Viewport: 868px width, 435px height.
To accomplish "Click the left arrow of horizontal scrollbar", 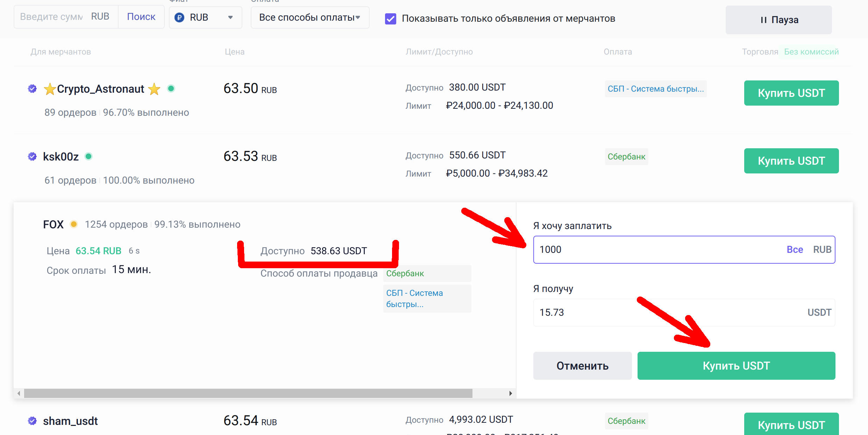I will click(19, 393).
